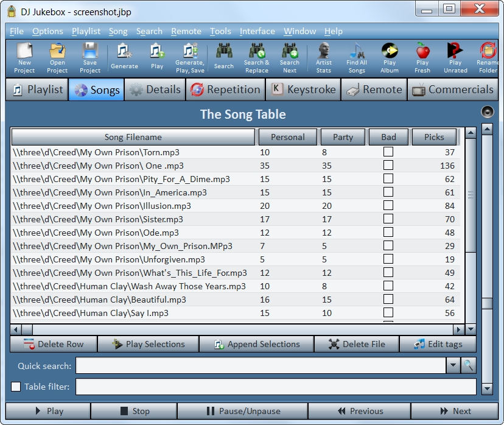Image resolution: width=504 pixels, height=425 pixels.
Task: Stop playback with the Stop button
Action: tap(134, 411)
